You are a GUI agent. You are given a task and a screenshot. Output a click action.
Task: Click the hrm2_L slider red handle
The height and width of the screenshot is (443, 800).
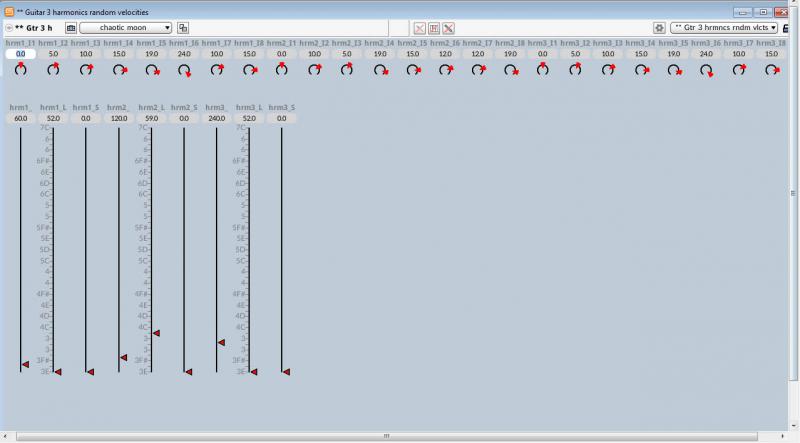[x=156, y=333]
